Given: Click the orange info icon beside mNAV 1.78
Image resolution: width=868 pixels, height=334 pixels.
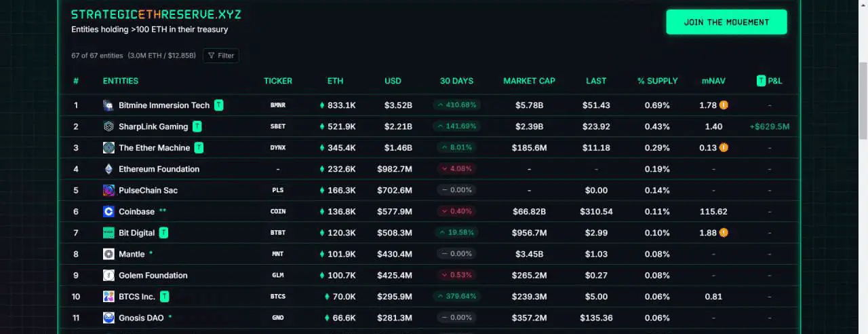Looking at the screenshot, I should click(724, 105).
